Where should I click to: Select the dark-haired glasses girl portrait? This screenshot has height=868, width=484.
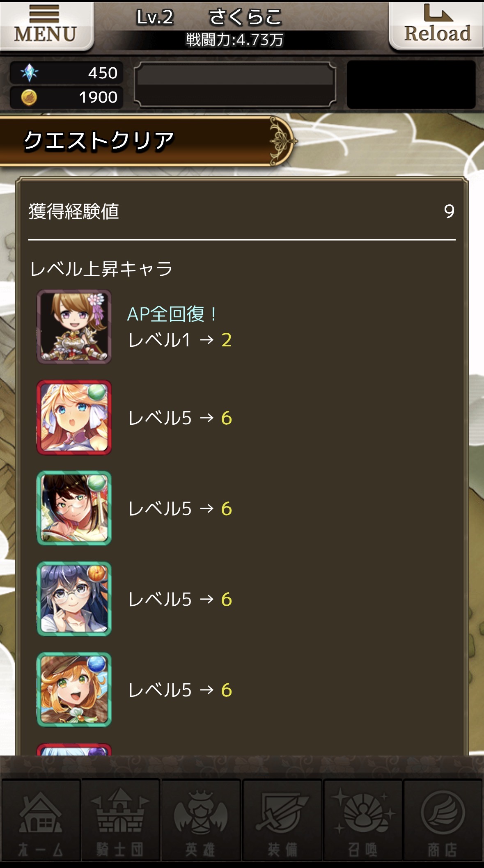pos(74,599)
